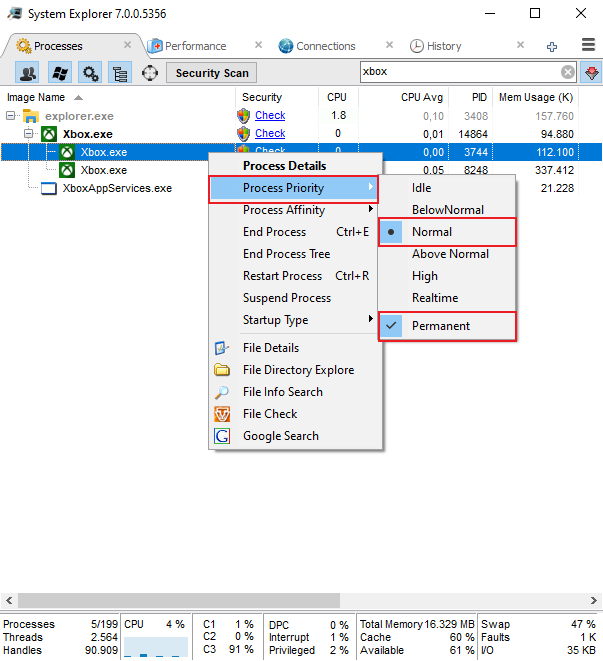
Task: Click the Google Search icon
Action: coord(222,436)
